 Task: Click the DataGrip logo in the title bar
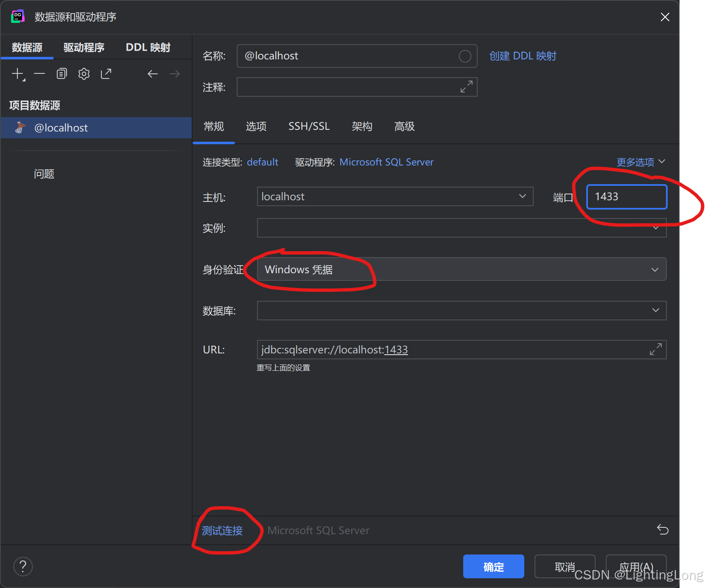click(18, 17)
